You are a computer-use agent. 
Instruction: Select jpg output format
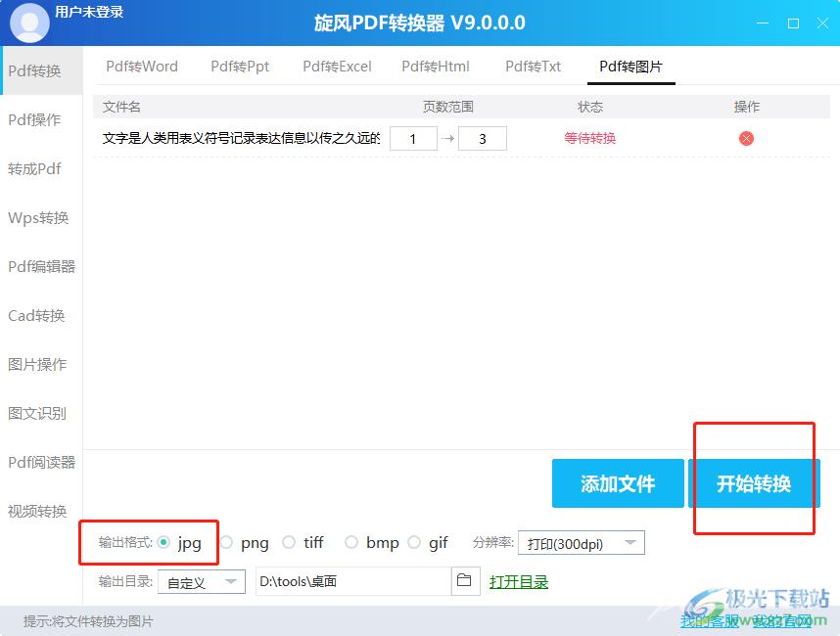click(164, 542)
